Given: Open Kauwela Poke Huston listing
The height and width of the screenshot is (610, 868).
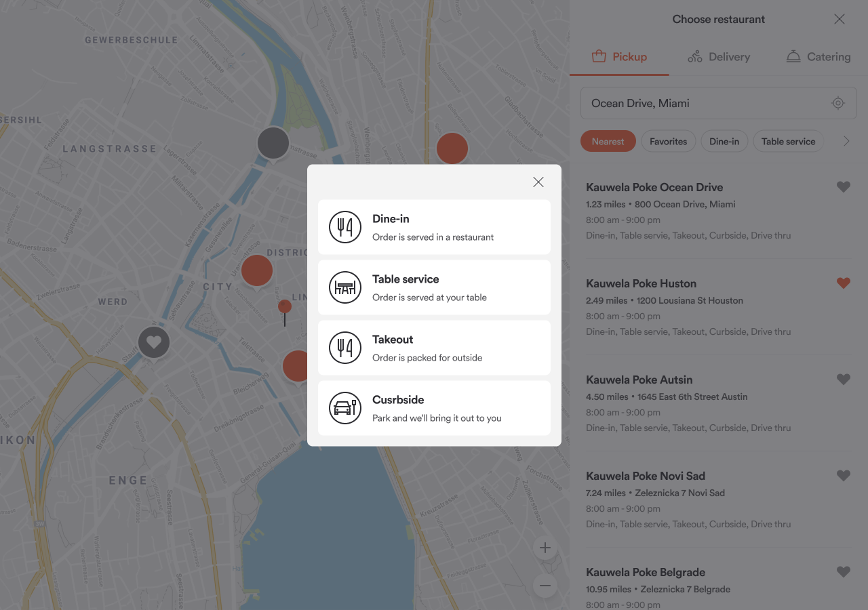Looking at the screenshot, I should click(719, 307).
